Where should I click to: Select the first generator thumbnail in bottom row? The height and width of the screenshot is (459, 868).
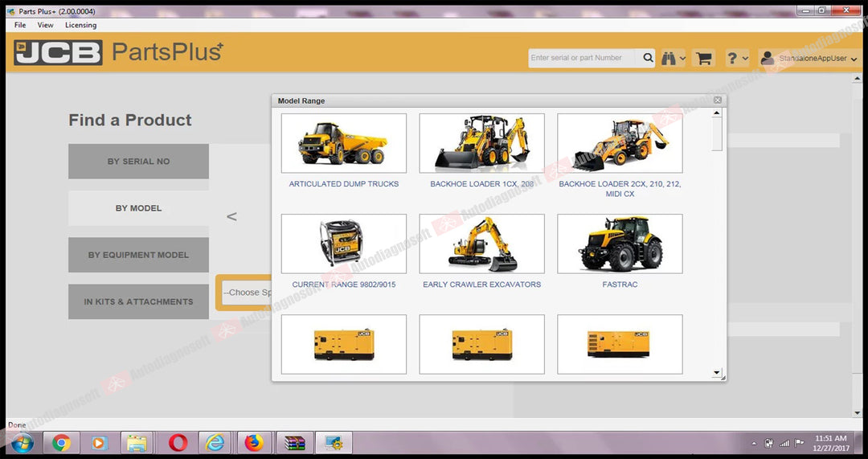click(x=344, y=344)
